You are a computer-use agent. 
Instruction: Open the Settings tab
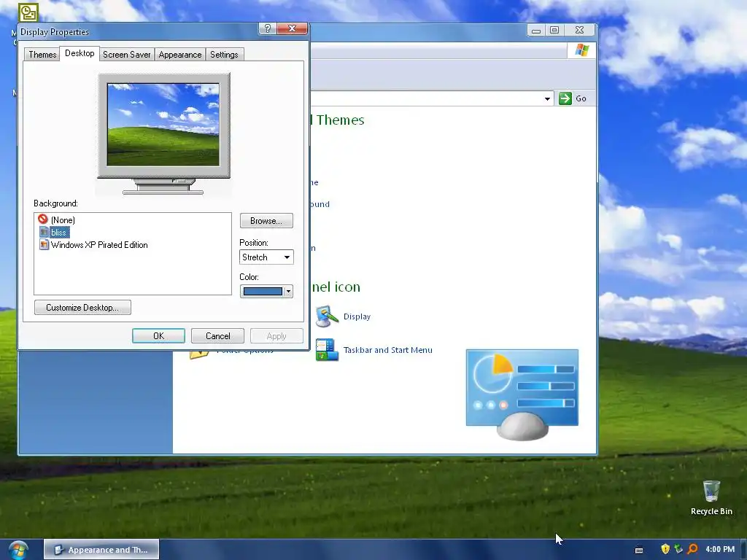click(x=224, y=55)
